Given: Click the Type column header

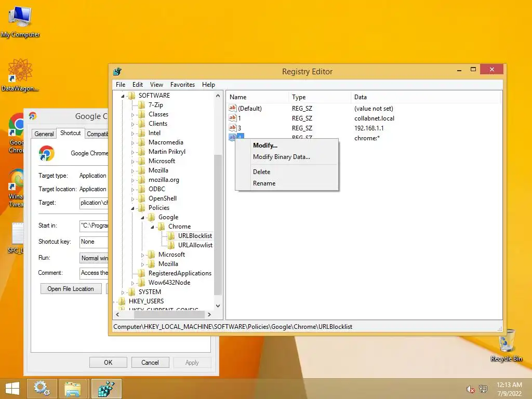Looking at the screenshot, I should point(320,97).
